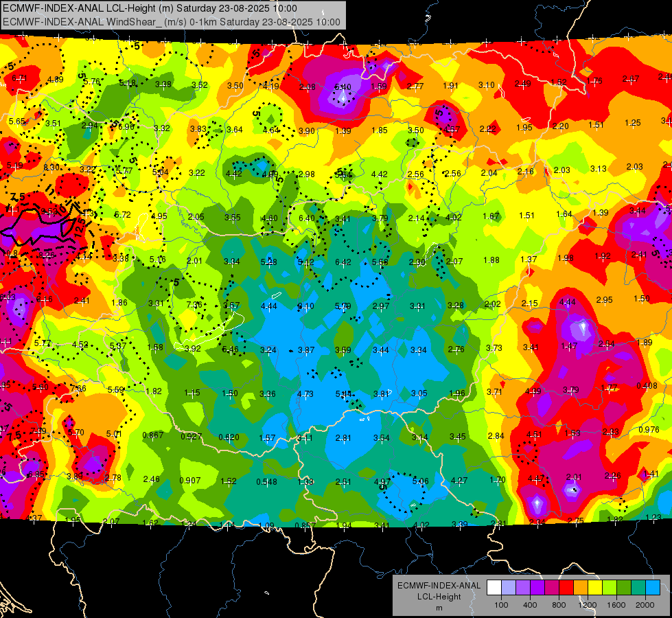Click the wind shear value 3.10

click(x=487, y=85)
